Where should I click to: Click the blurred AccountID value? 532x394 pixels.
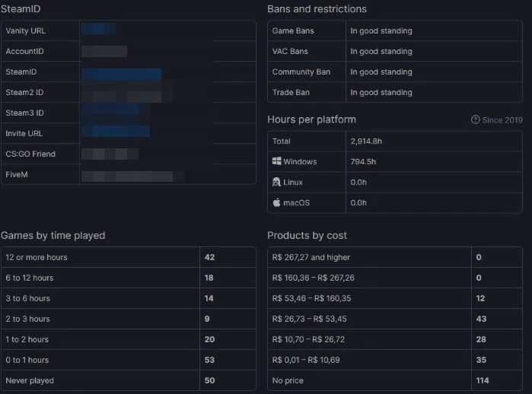pos(104,52)
